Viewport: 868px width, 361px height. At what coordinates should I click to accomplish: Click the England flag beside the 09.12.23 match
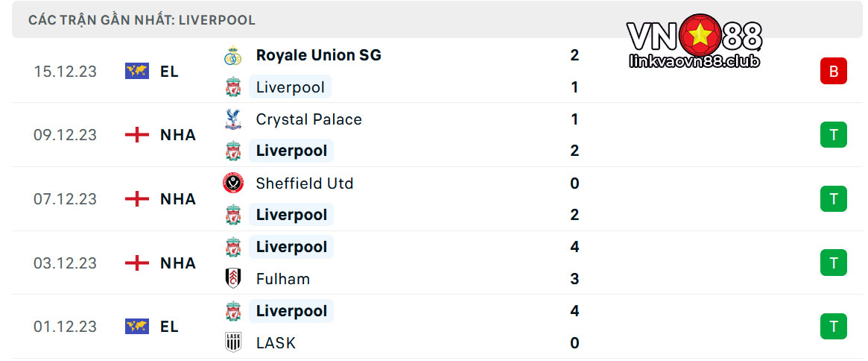pyautogui.click(x=137, y=135)
